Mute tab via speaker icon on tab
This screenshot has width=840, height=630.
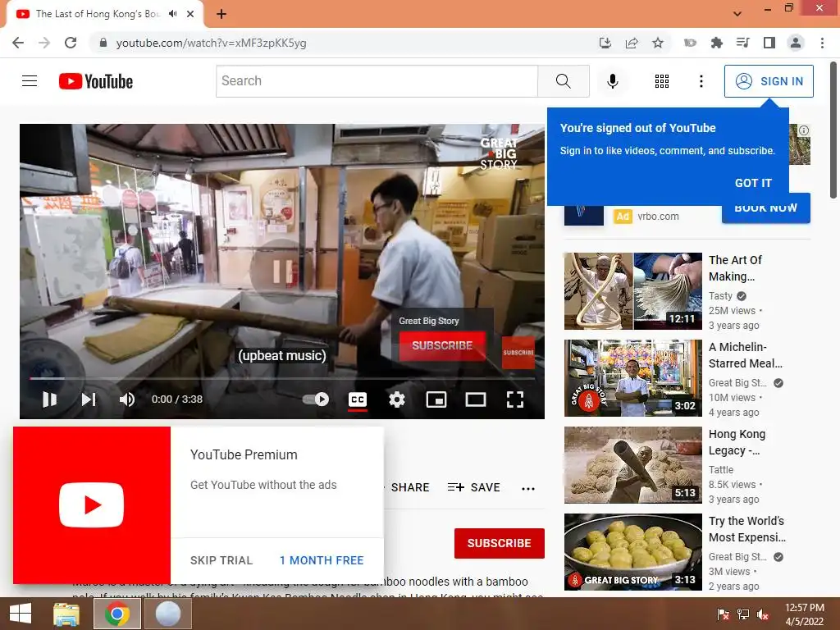(x=172, y=14)
